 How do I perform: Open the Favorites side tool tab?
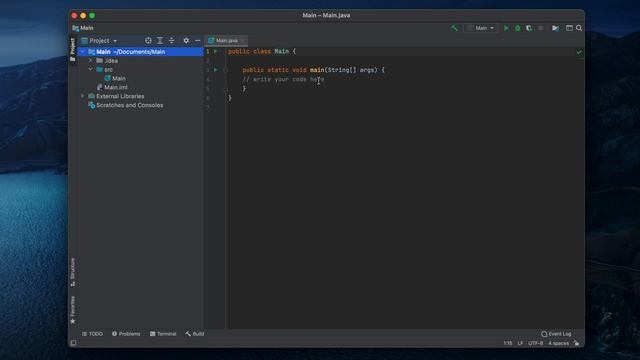(73, 310)
